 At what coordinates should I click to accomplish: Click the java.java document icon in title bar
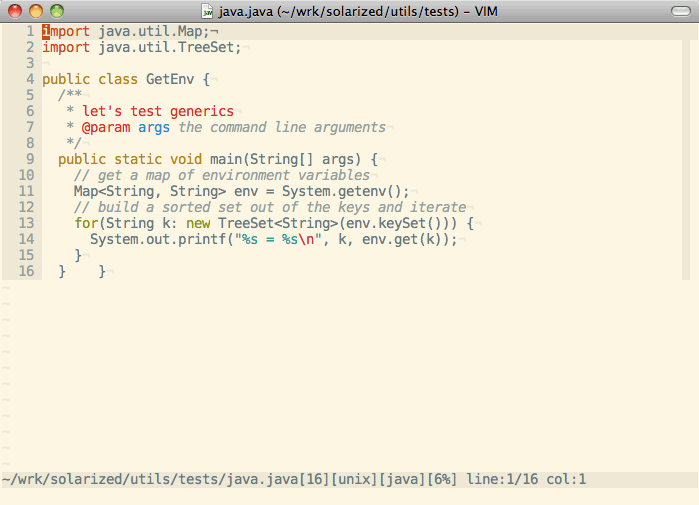pyautogui.click(x=207, y=11)
